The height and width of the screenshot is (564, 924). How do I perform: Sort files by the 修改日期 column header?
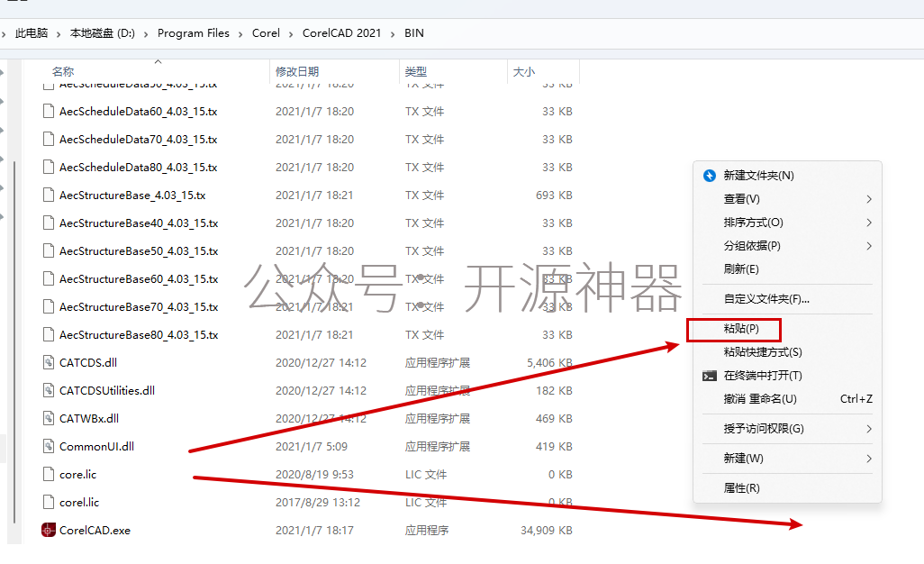click(297, 71)
